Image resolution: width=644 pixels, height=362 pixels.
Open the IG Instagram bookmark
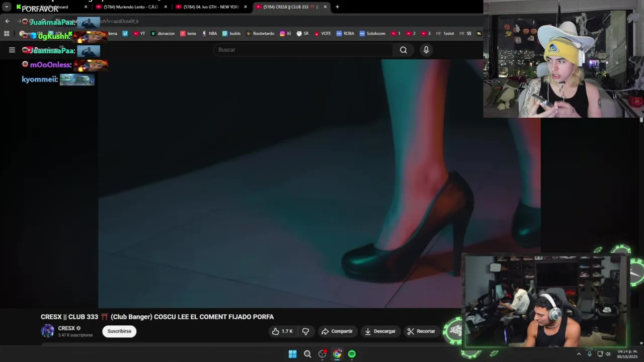286,34
